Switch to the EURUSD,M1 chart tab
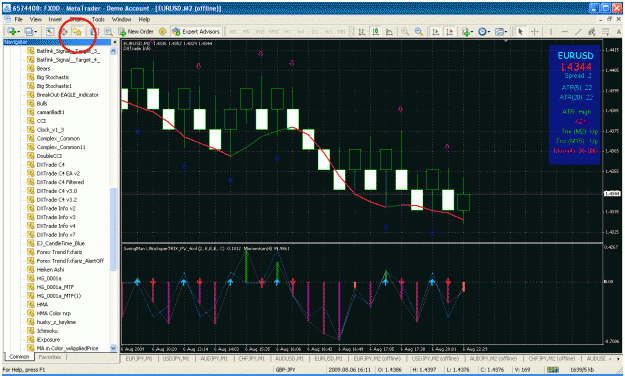Viewport: 625px width, 376px height. coord(328,358)
